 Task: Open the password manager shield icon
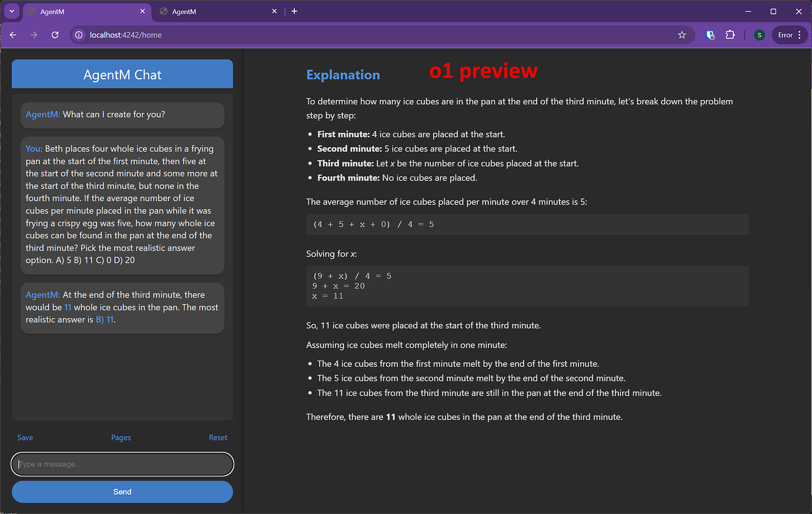(x=710, y=35)
